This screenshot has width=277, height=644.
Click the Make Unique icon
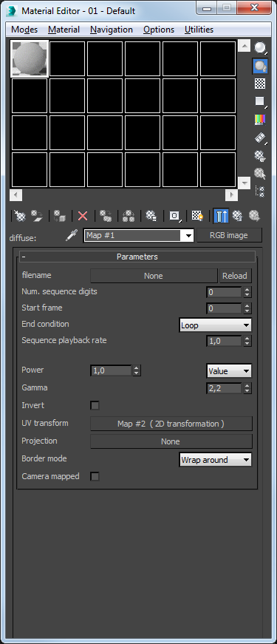pos(129,216)
